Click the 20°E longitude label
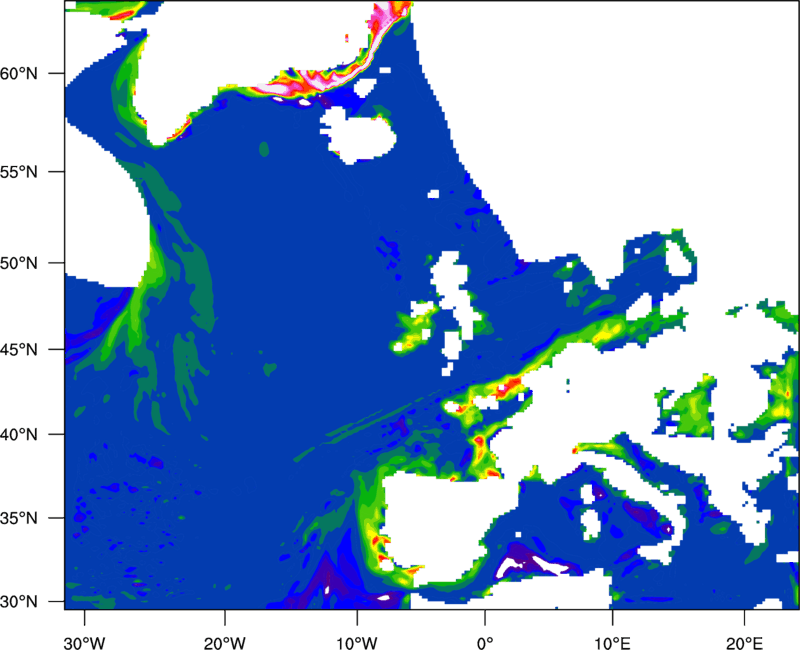800x650 pixels. click(x=744, y=643)
